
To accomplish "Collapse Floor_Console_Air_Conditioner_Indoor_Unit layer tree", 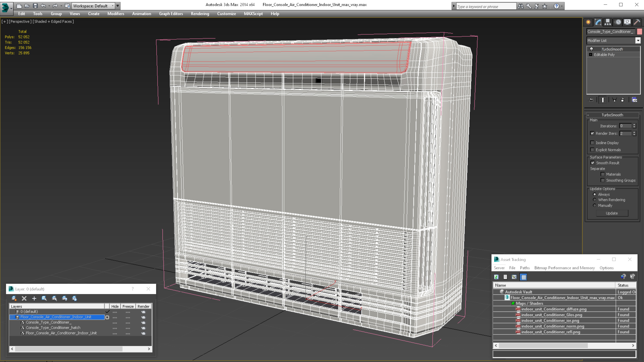I will point(12,317).
